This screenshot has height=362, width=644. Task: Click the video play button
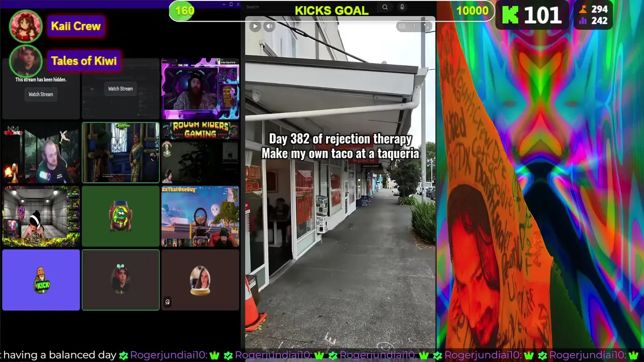pyautogui.click(x=255, y=26)
